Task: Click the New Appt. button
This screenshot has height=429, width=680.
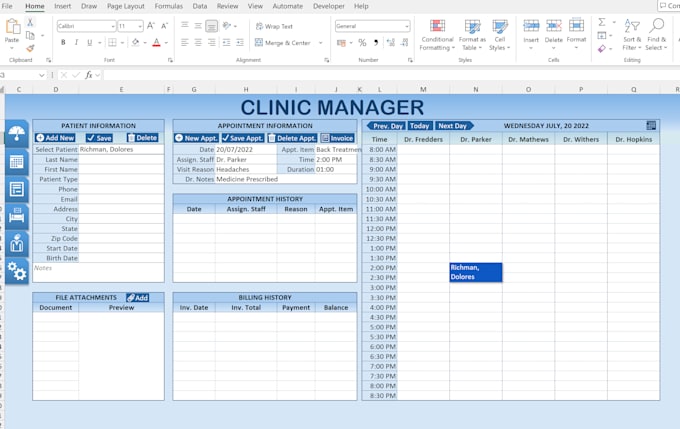Action: [x=196, y=138]
